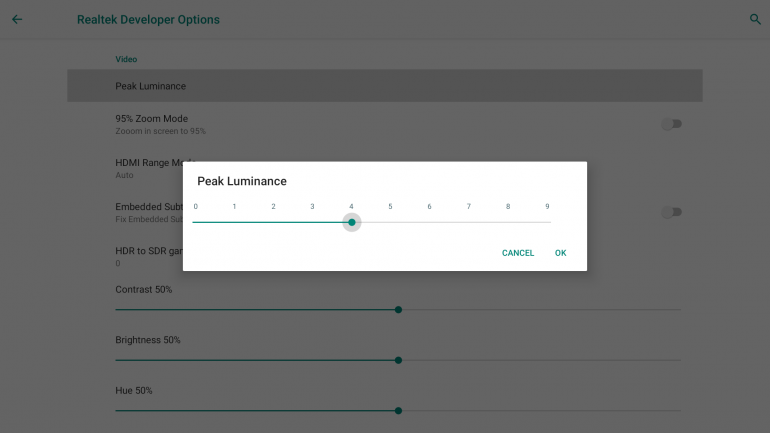Open the search magnifier icon

tap(755, 19)
